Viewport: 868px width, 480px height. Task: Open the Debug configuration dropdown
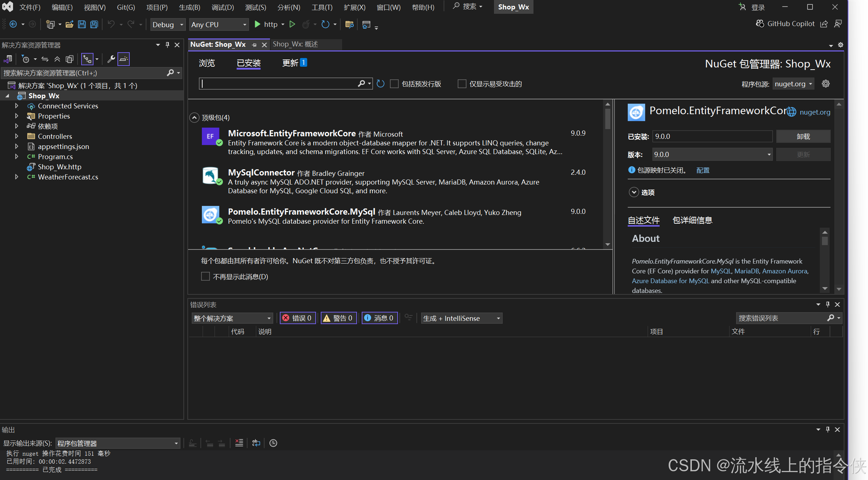click(x=168, y=24)
